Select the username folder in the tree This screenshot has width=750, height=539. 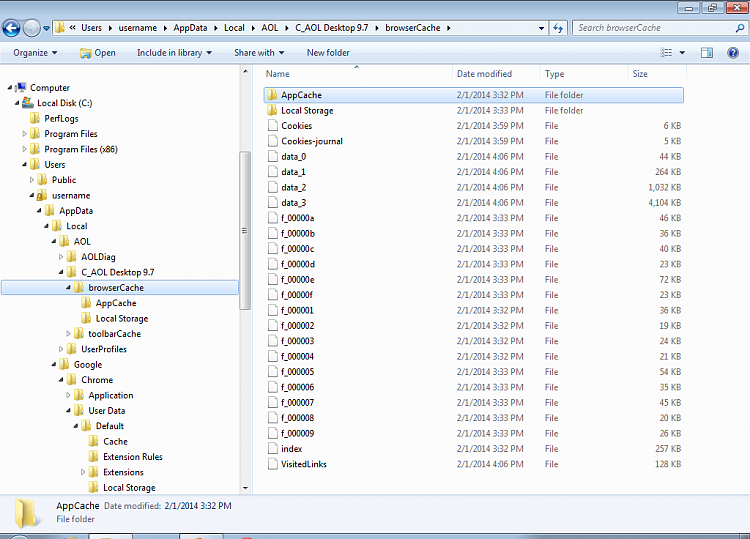(71, 196)
